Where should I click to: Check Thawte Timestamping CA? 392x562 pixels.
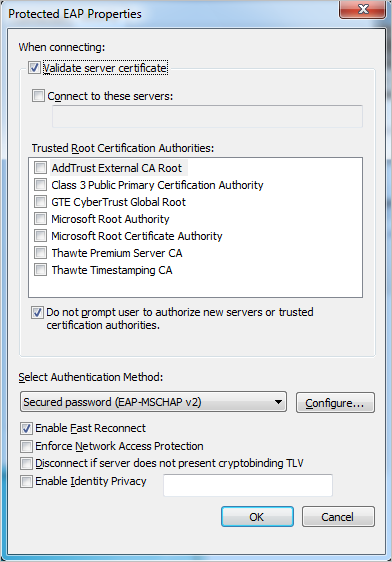40,270
